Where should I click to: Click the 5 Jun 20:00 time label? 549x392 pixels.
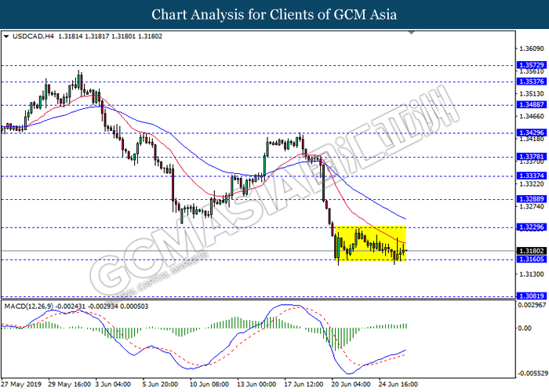coord(160,384)
